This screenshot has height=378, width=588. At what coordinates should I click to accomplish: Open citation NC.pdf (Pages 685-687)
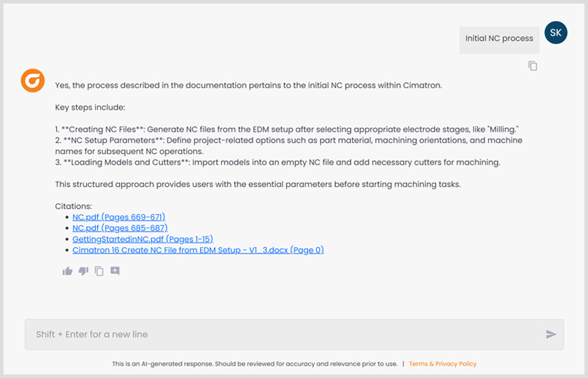tap(120, 228)
